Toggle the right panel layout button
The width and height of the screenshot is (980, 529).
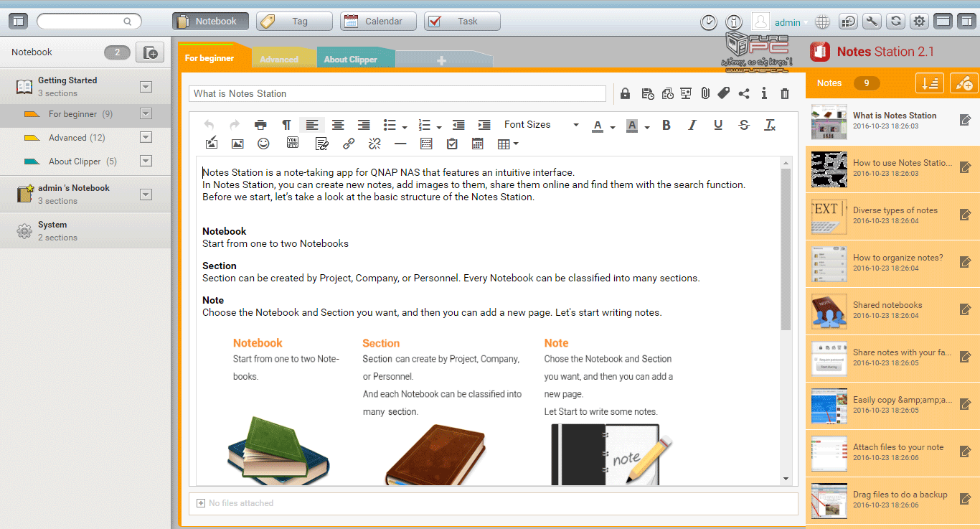[x=966, y=22]
